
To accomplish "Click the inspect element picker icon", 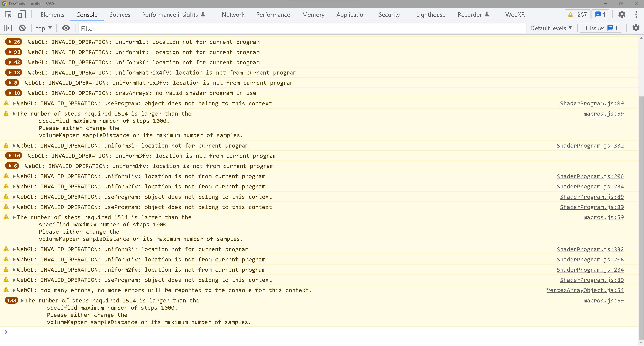I will click(8, 15).
